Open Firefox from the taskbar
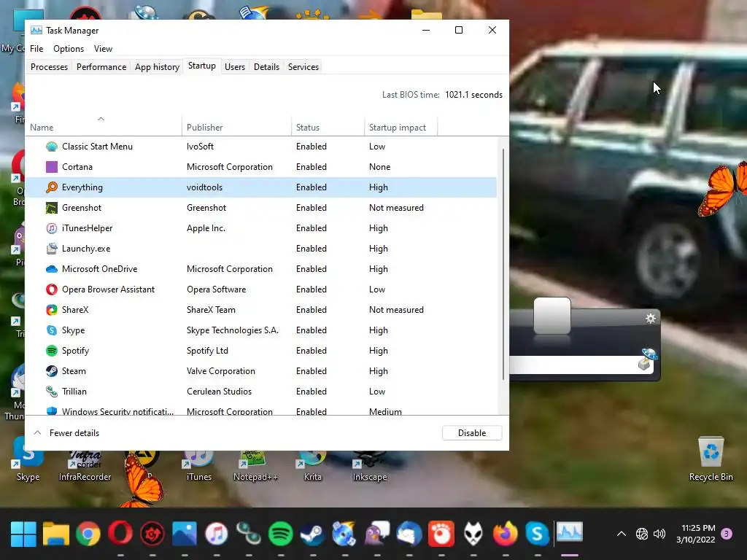 coord(505,534)
